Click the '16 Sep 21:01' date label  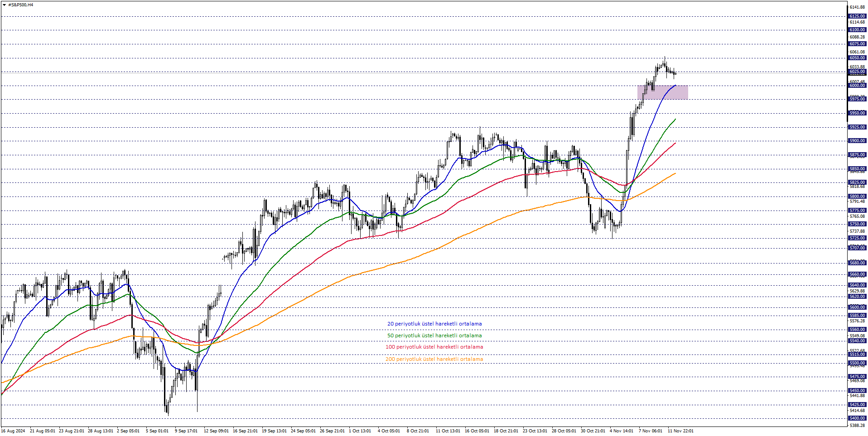(x=246, y=431)
